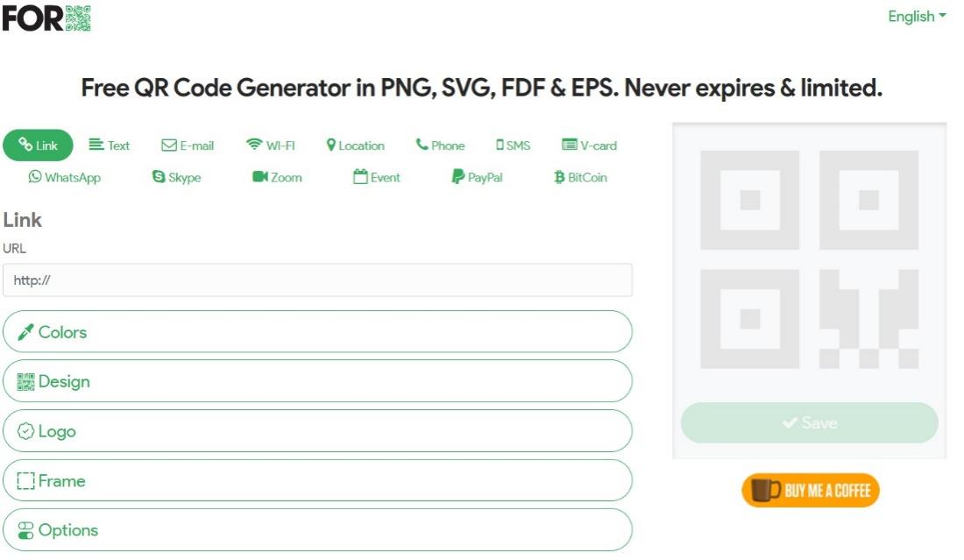Pick the BitCoin icon

click(x=559, y=177)
